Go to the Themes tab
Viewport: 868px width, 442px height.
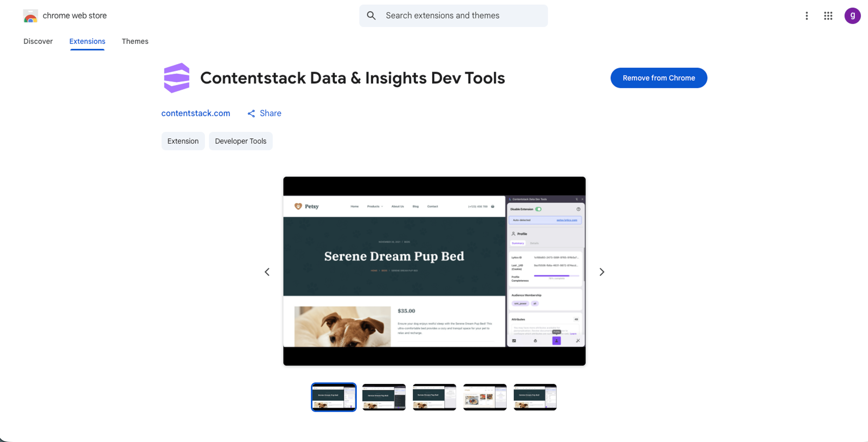pyautogui.click(x=135, y=41)
